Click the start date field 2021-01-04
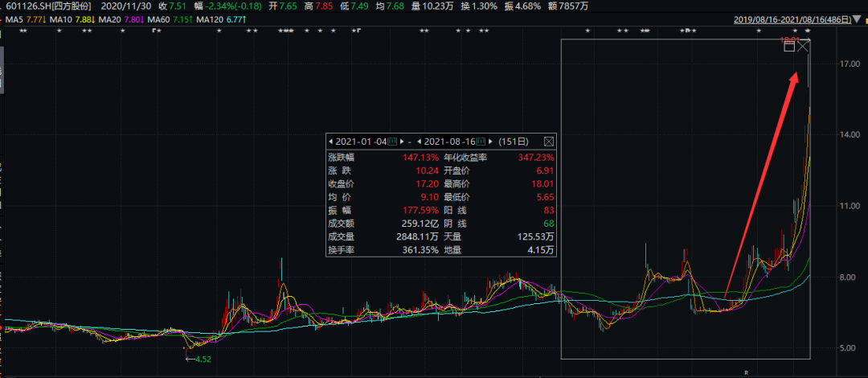This screenshot has width=868, height=378. [x=361, y=142]
